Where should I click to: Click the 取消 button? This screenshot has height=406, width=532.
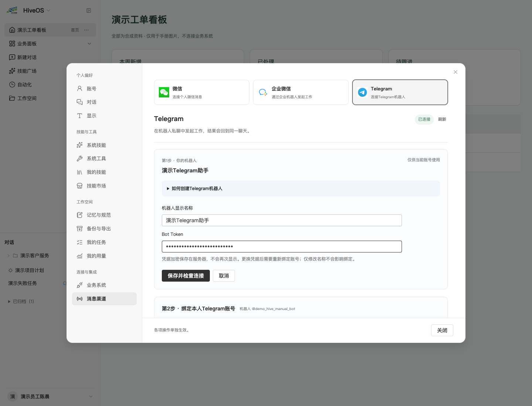point(224,276)
